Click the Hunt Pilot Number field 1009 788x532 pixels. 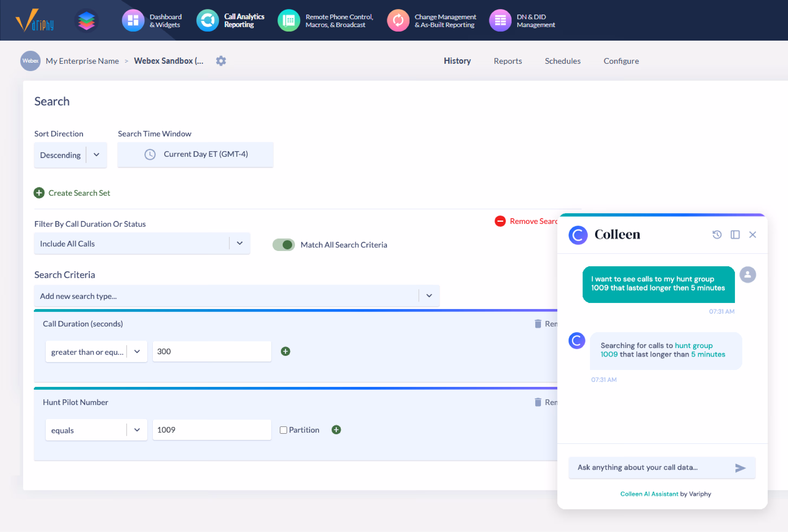click(x=212, y=430)
